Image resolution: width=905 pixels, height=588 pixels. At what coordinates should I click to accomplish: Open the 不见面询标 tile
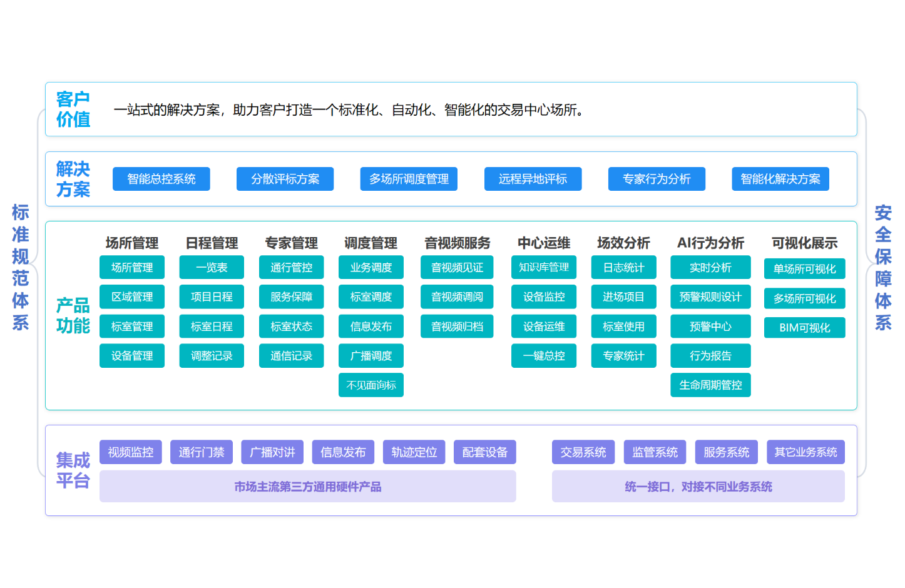[371, 385]
